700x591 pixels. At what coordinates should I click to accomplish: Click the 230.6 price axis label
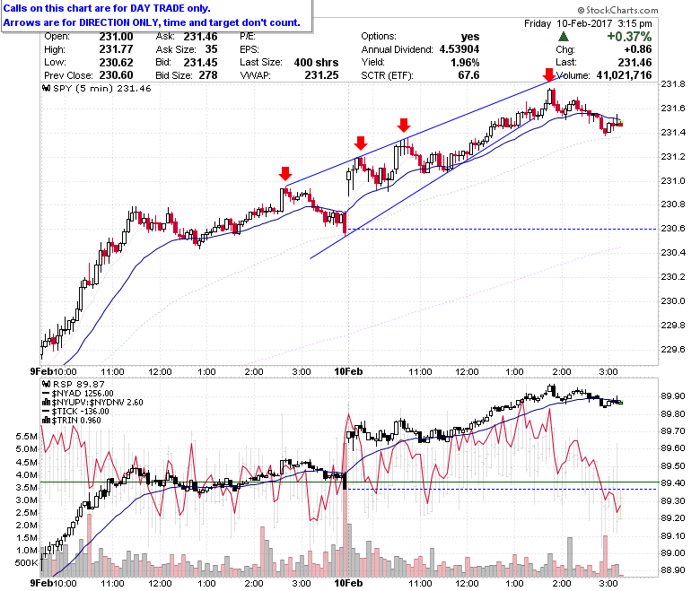click(x=673, y=229)
